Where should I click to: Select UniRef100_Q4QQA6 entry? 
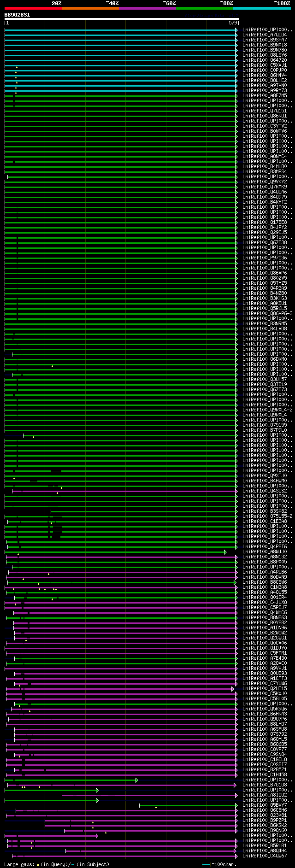(x=265, y=192)
